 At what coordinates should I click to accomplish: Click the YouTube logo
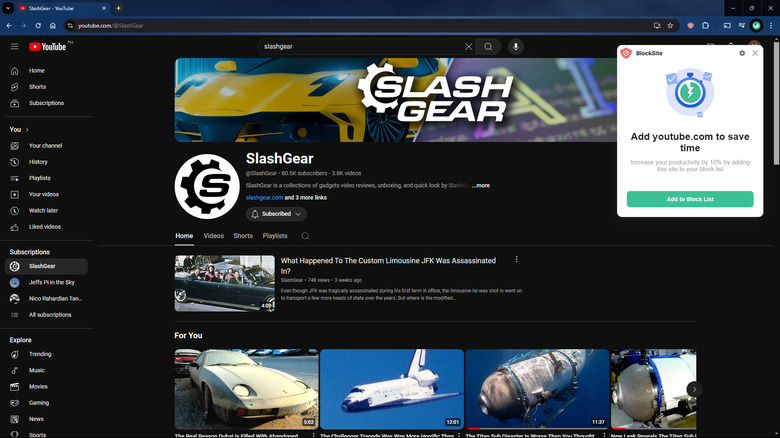tap(47, 46)
